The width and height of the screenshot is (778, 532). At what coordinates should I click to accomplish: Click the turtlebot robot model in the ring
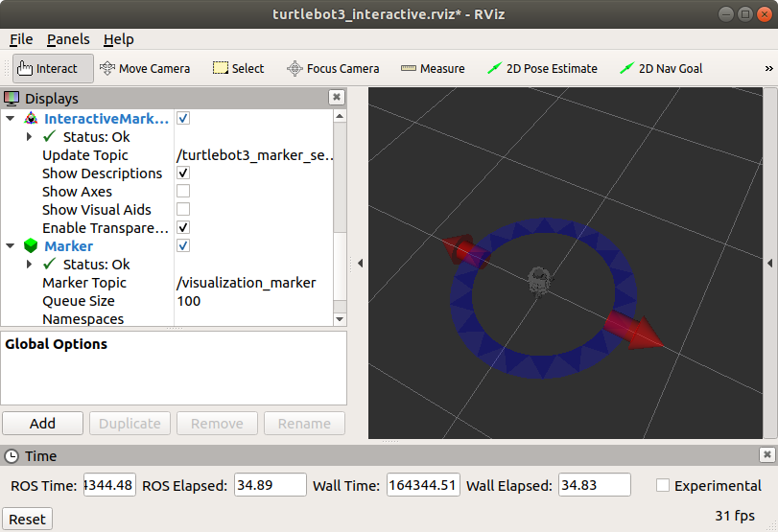click(540, 282)
